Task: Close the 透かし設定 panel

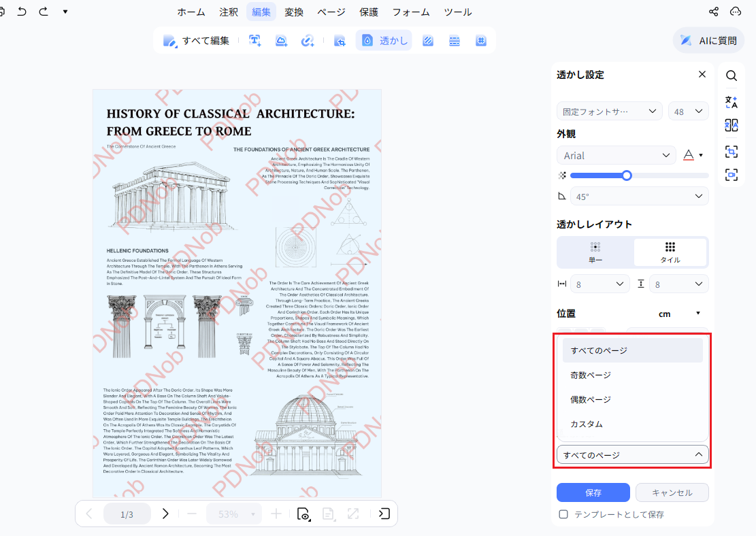Action: click(x=702, y=74)
